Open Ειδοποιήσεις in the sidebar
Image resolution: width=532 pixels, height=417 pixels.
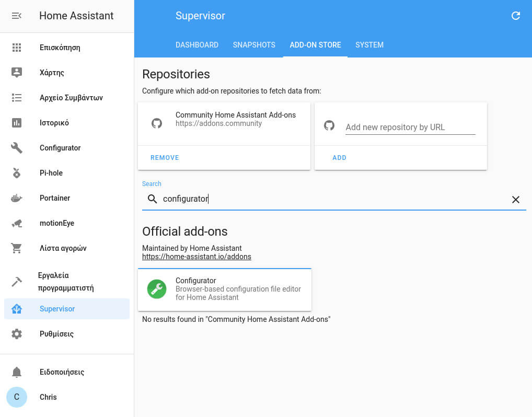(67, 372)
